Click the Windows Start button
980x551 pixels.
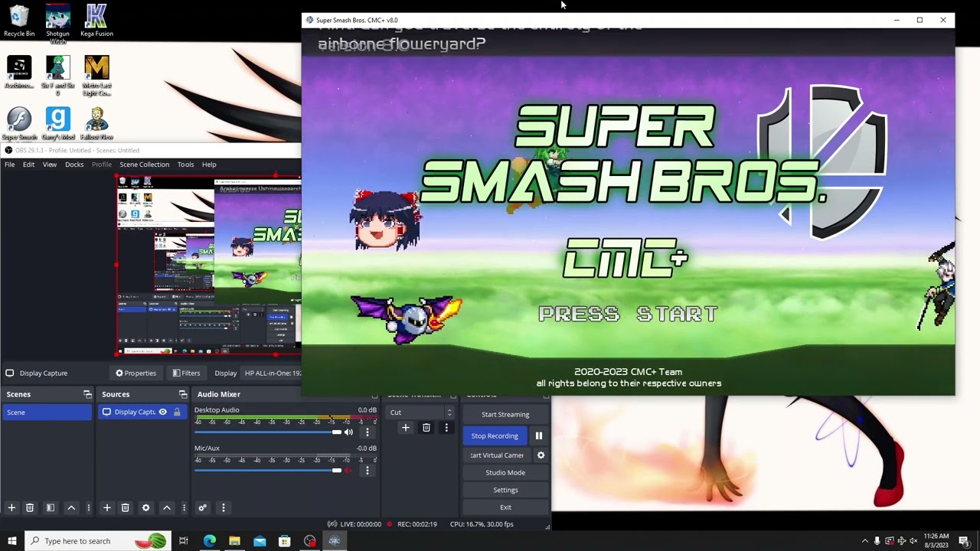[12, 541]
